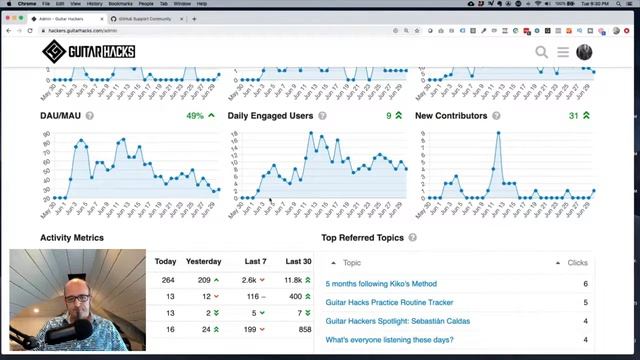Open Spotlight search in menu bar
640x360 pixels.
[619, 4]
